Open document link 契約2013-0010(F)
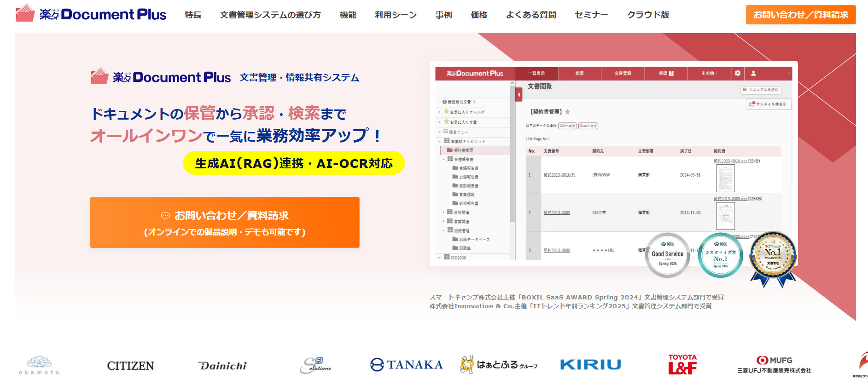The width and height of the screenshot is (868, 385). (559, 175)
